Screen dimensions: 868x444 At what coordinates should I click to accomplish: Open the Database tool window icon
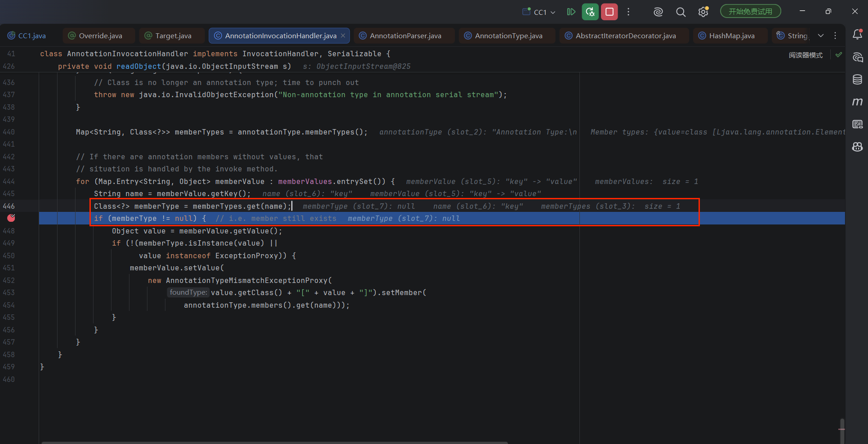pyautogui.click(x=857, y=80)
